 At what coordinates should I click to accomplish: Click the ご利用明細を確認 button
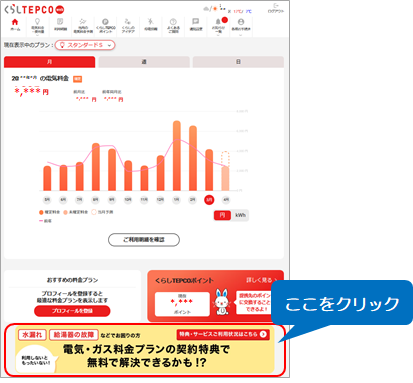[x=144, y=240]
